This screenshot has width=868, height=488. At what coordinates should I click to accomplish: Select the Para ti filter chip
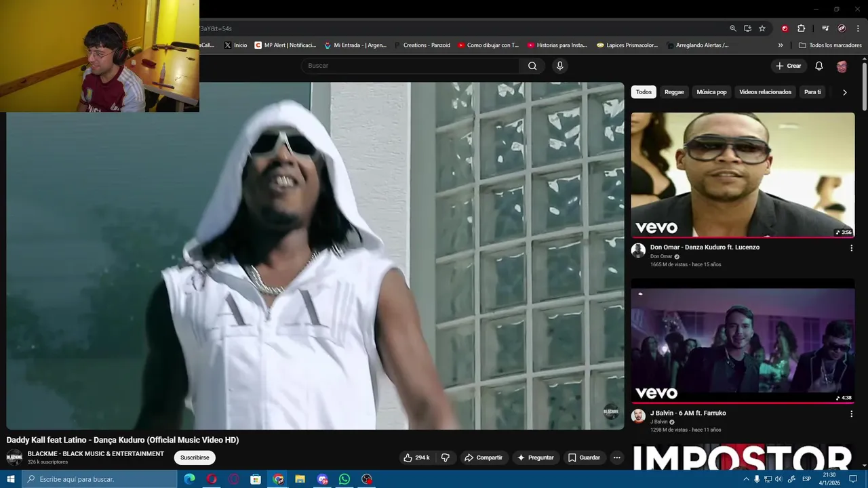[x=812, y=92]
